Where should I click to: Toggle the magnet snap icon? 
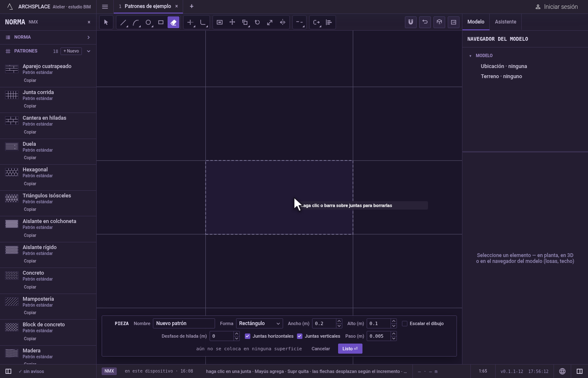click(411, 22)
